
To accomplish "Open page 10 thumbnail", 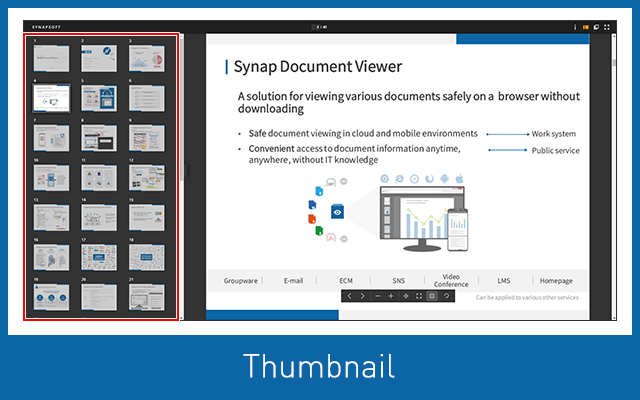I will 51,178.
